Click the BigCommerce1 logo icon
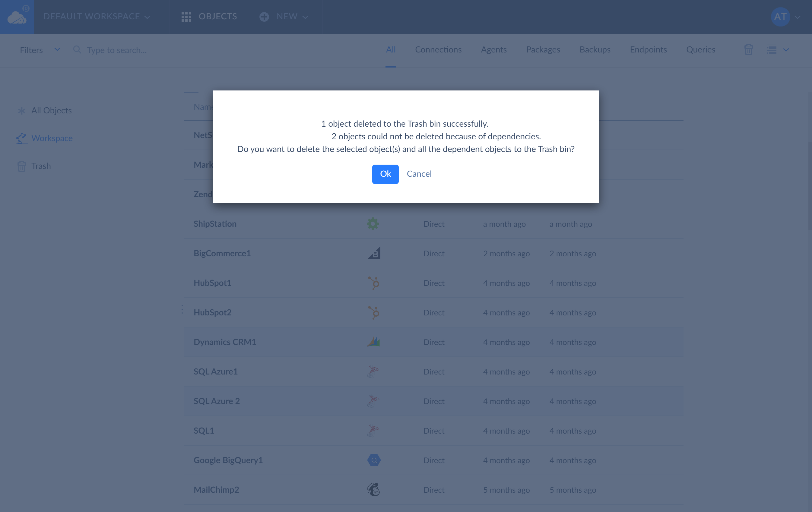Screen dimensions: 812x512 coord(374,253)
